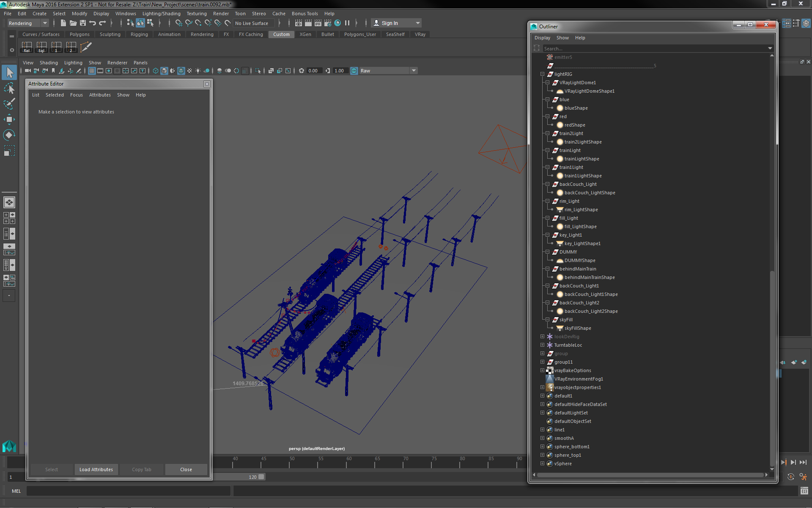
Task: Create a new scene icon
Action: click(63, 23)
